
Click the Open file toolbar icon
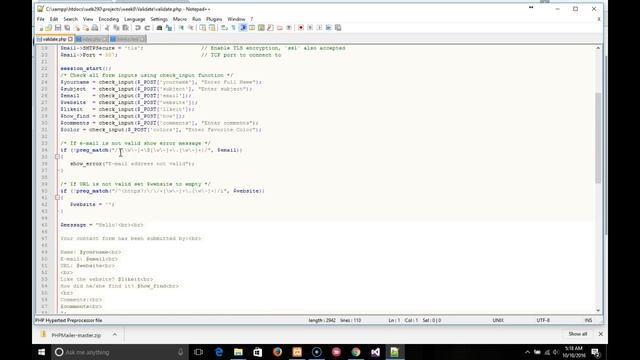tap(49, 28)
